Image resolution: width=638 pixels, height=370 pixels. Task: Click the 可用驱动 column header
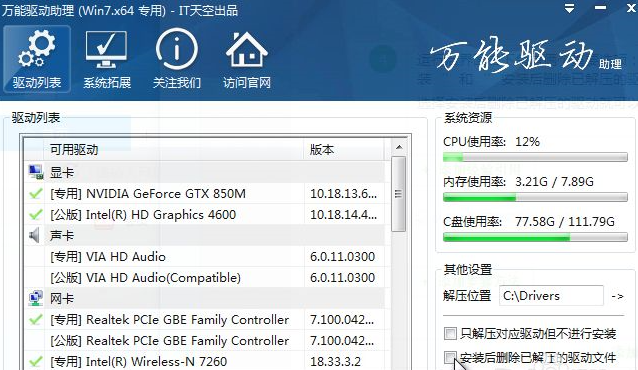point(174,149)
